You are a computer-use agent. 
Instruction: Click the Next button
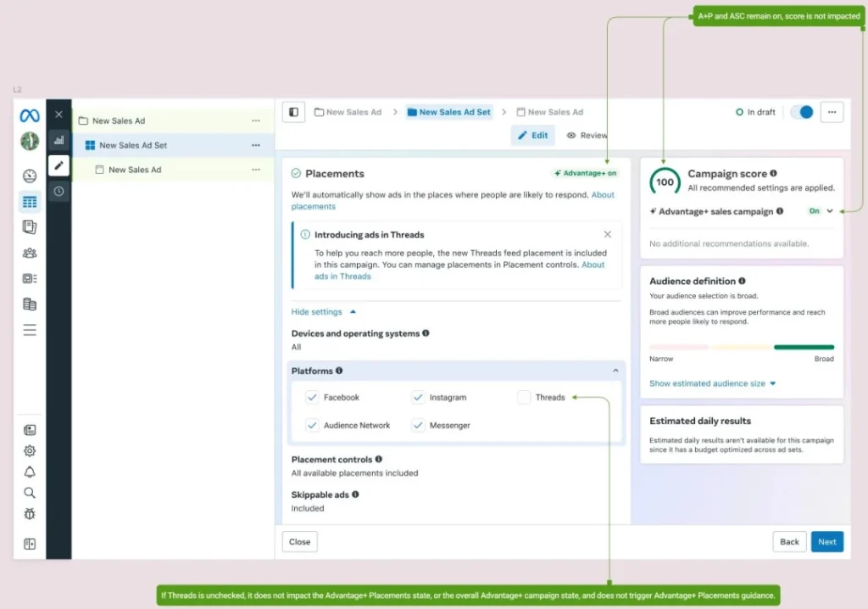(826, 542)
